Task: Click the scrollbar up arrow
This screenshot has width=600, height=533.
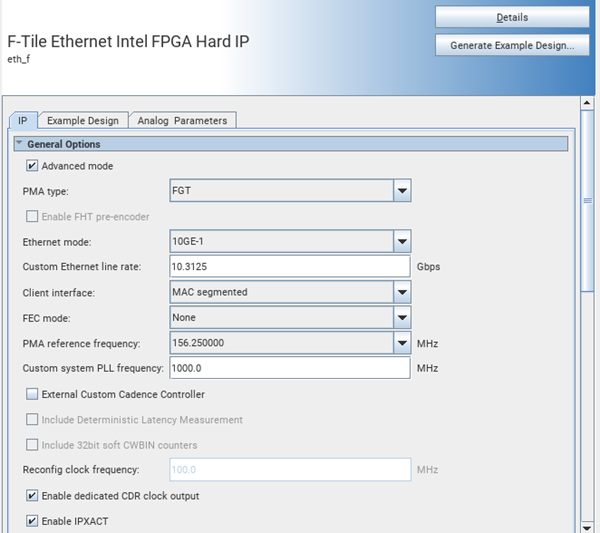Action: pyautogui.click(x=587, y=103)
